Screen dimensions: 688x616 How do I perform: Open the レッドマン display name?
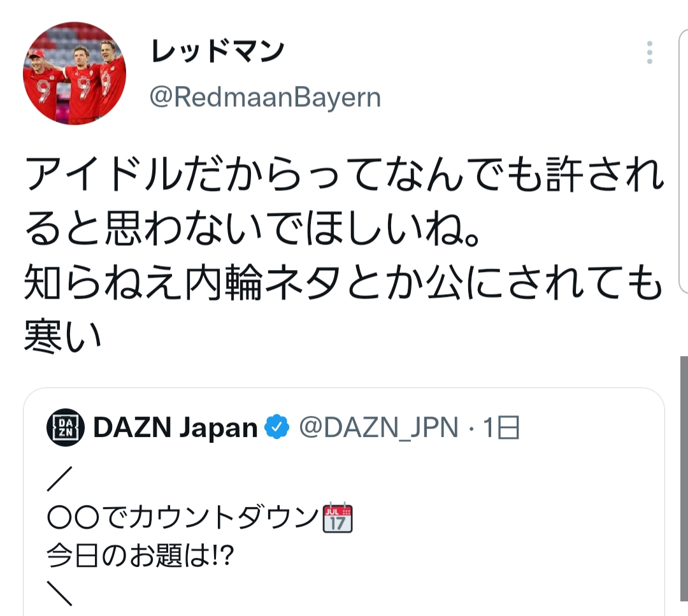click(217, 52)
